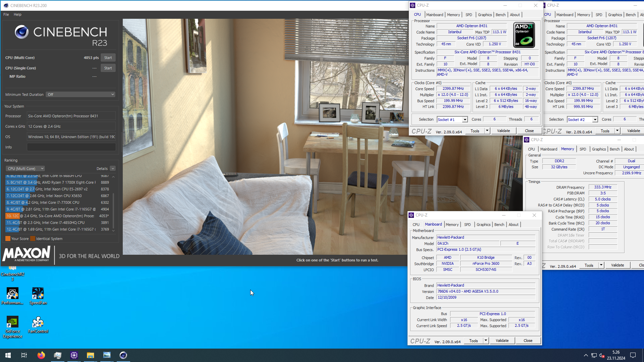
Task: Click BIOS version 786D6 v04.03 field
Action: 486,292
